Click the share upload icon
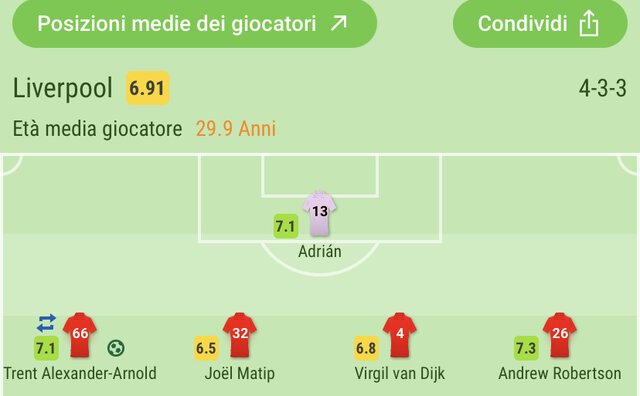Screen dimensions: 640x396 click(x=589, y=24)
